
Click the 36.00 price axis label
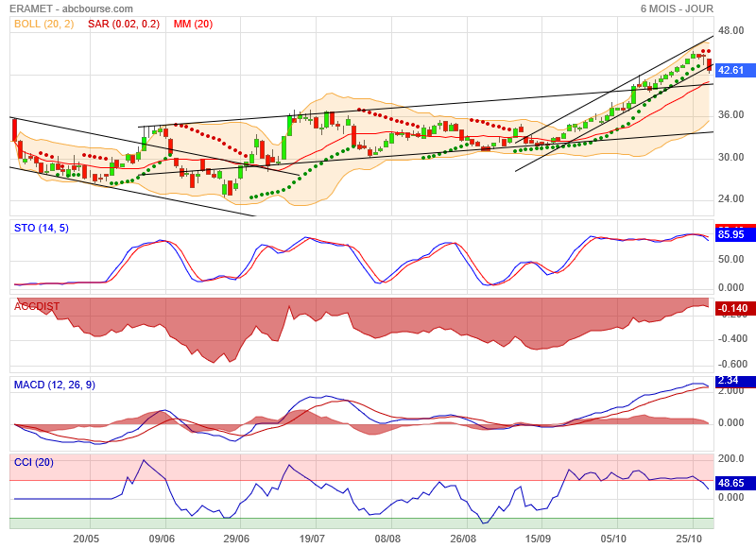(x=730, y=114)
